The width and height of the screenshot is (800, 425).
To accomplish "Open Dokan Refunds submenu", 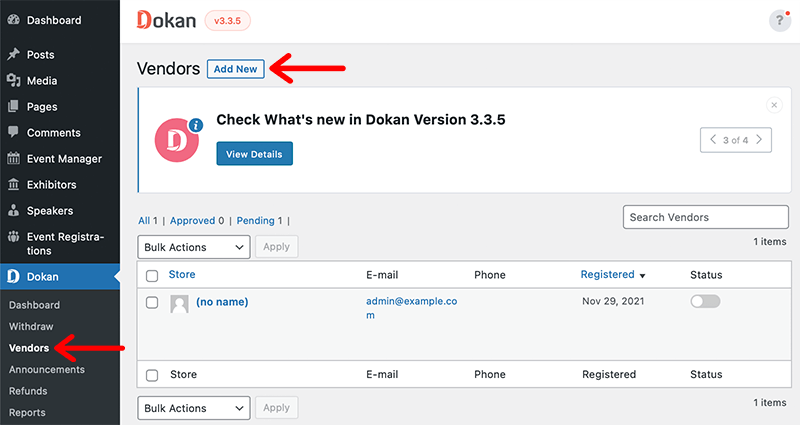I will tap(28, 391).
